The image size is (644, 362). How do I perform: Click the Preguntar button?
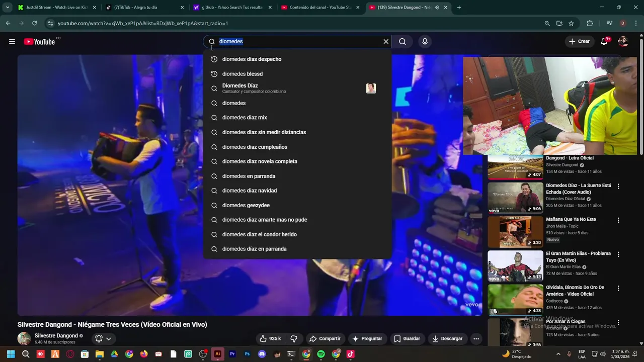pos(367,339)
